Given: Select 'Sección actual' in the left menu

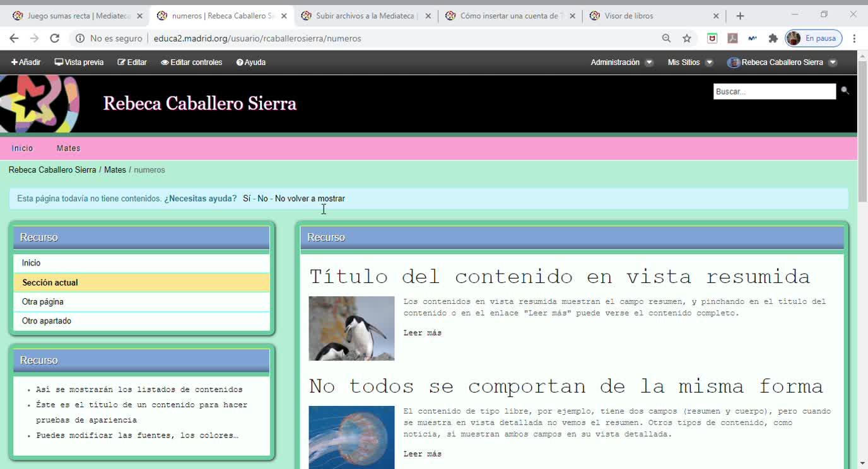Looking at the screenshot, I should pyautogui.click(x=141, y=282).
